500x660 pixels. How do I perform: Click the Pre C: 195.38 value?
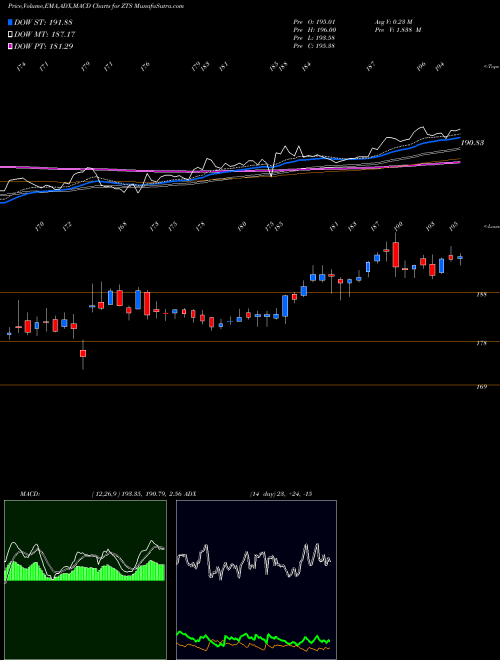(x=314, y=46)
